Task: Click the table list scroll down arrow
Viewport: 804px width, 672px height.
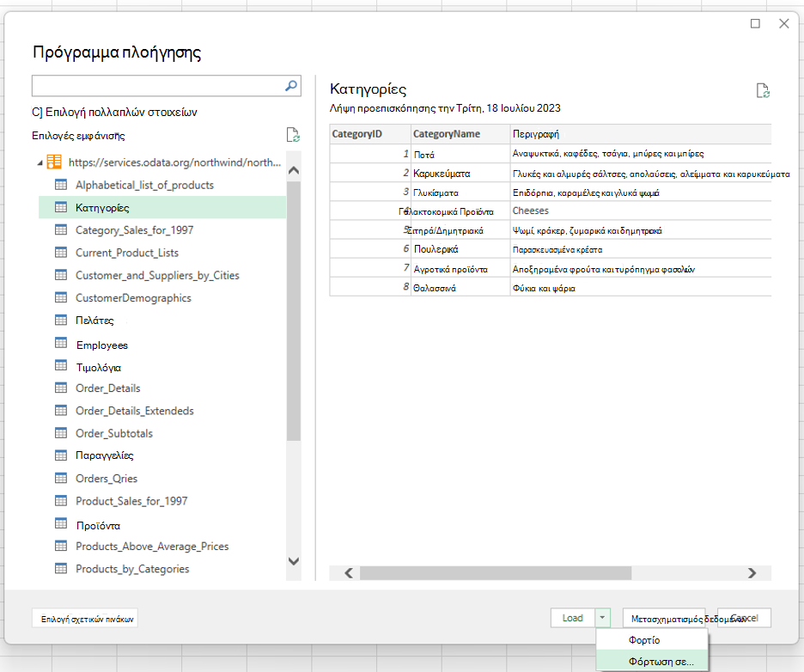Action: tap(294, 561)
